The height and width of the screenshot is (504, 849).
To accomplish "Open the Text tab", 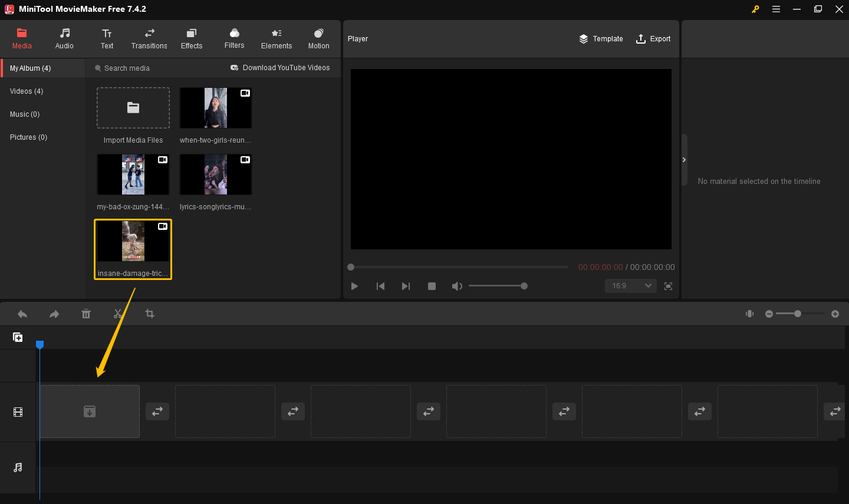I will [107, 39].
